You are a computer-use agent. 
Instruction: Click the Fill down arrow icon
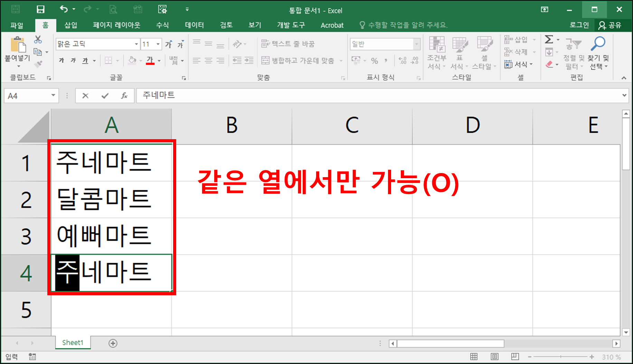point(549,52)
